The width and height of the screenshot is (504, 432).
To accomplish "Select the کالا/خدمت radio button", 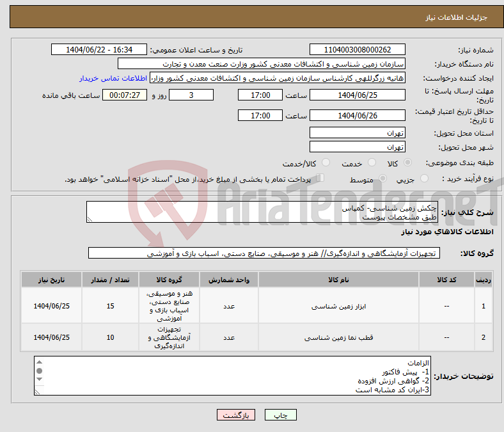I will pyautogui.click(x=326, y=163).
